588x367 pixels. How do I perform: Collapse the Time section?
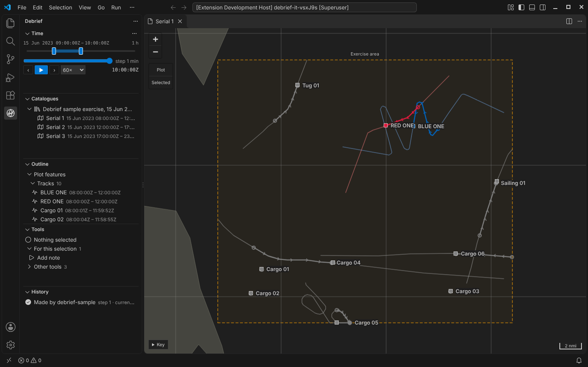tap(27, 33)
